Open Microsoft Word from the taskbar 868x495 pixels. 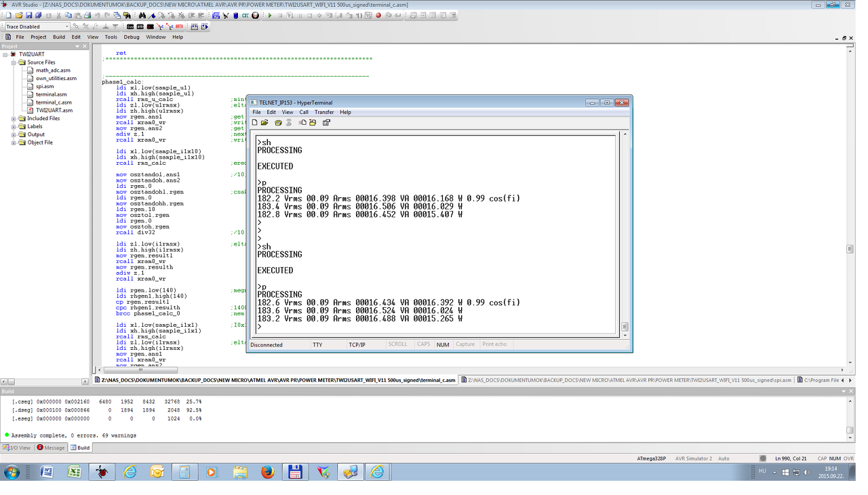pyautogui.click(x=47, y=472)
